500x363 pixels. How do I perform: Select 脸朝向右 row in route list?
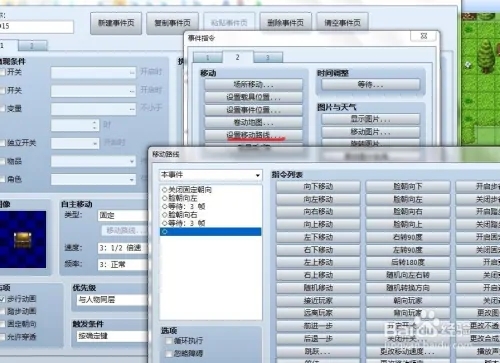click(x=211, y=215)
